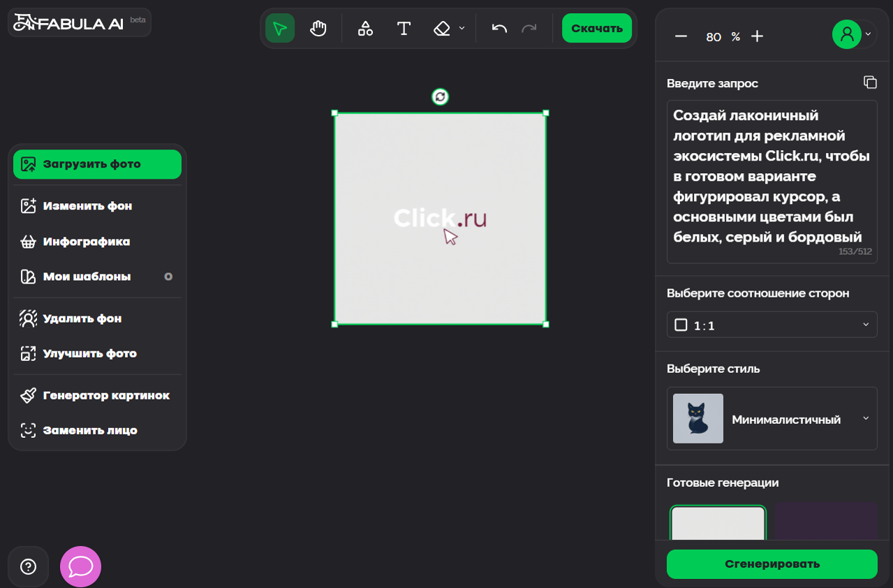Click the remove background person icon
893x588 pixels.
[x=28, y=318]
